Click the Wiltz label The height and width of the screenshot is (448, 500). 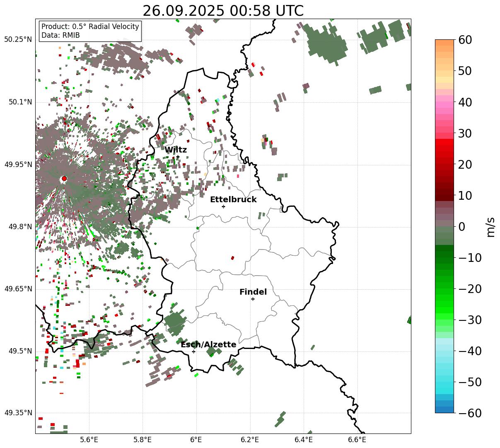176,150
